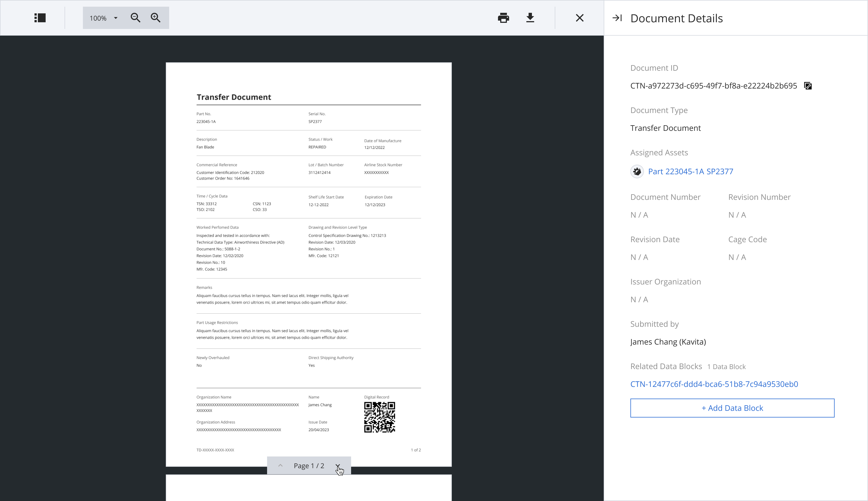Click the Transfer Document type value

pos(665,128)
